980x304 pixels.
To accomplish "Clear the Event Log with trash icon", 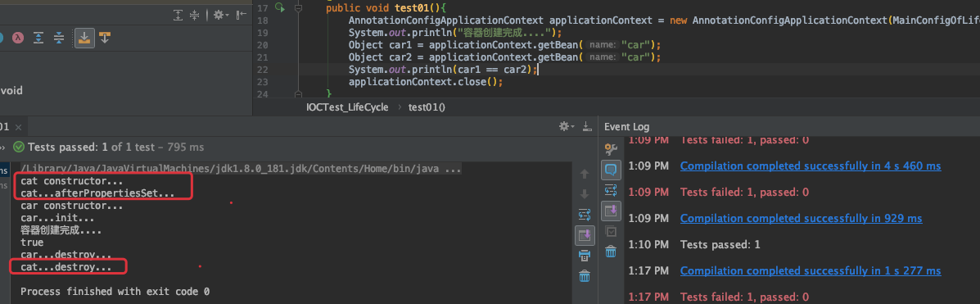I will pos(612,252).
